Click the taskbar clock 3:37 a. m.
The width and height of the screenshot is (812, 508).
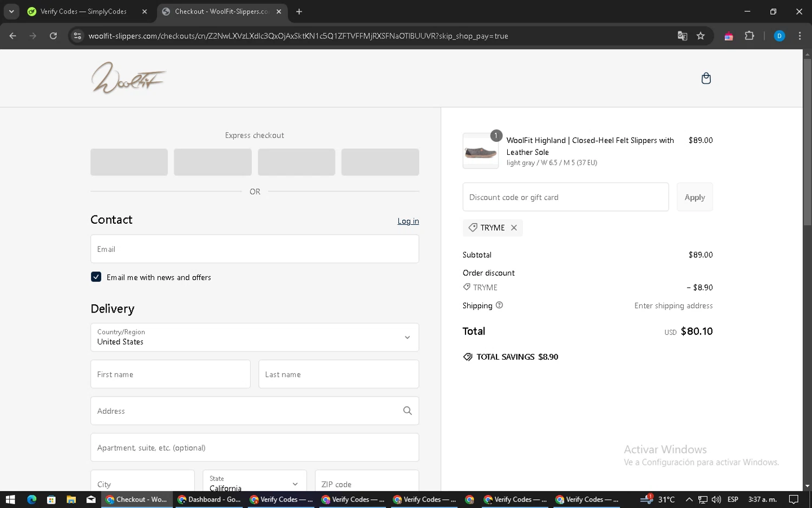tap(762, 499)
